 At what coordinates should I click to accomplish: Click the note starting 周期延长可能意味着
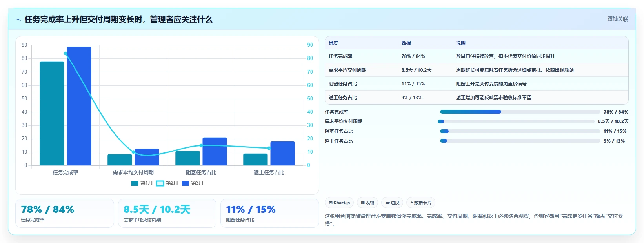point(515,70)
